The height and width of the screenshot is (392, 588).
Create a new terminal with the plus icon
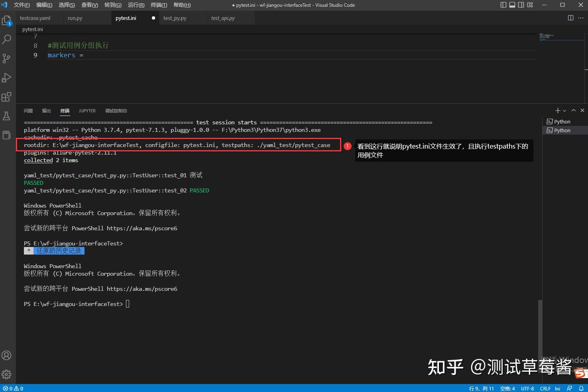pos(558,110)
